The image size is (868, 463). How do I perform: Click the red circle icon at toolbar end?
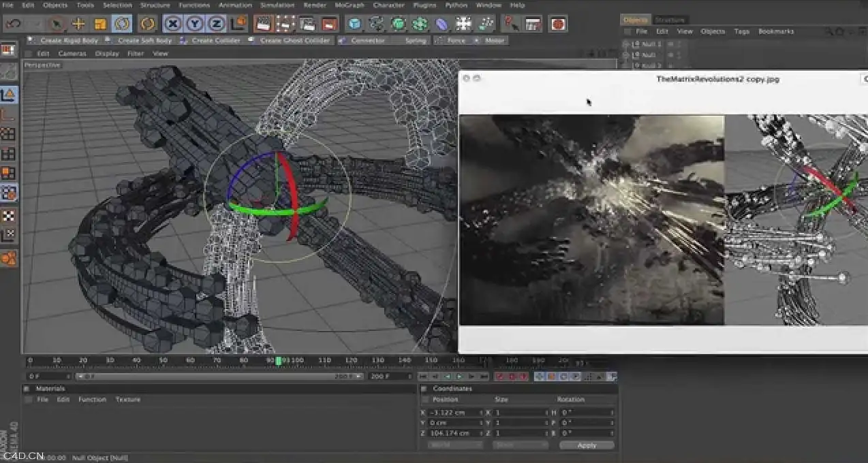click(x=558, y=24)
